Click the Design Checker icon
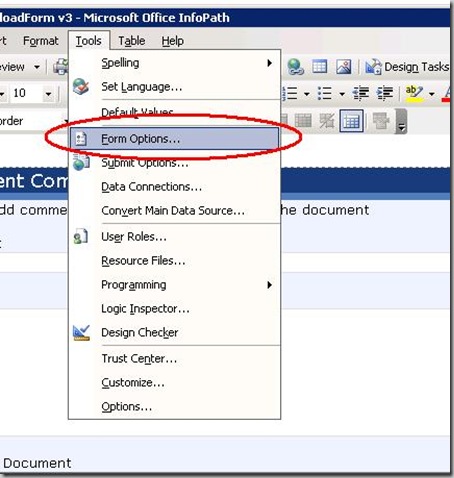The height and width of the screenshot is (478, 454). click(81, 333)
